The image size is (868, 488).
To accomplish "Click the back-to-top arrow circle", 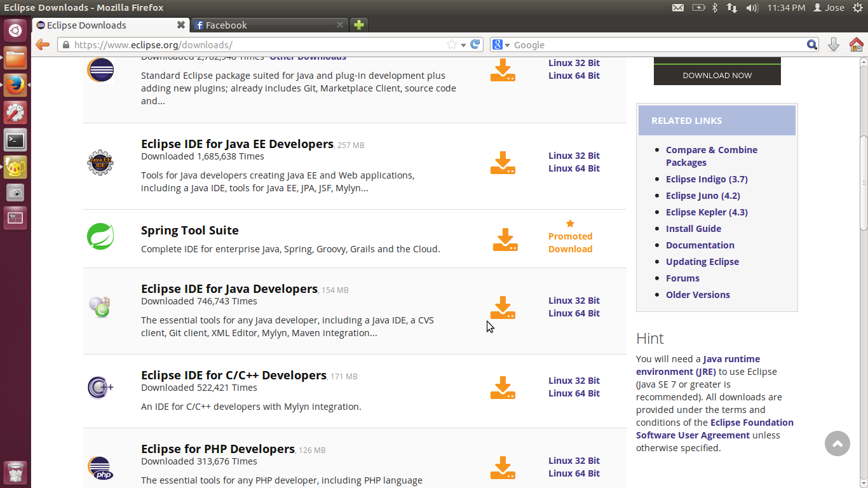I will click(837, 444).
